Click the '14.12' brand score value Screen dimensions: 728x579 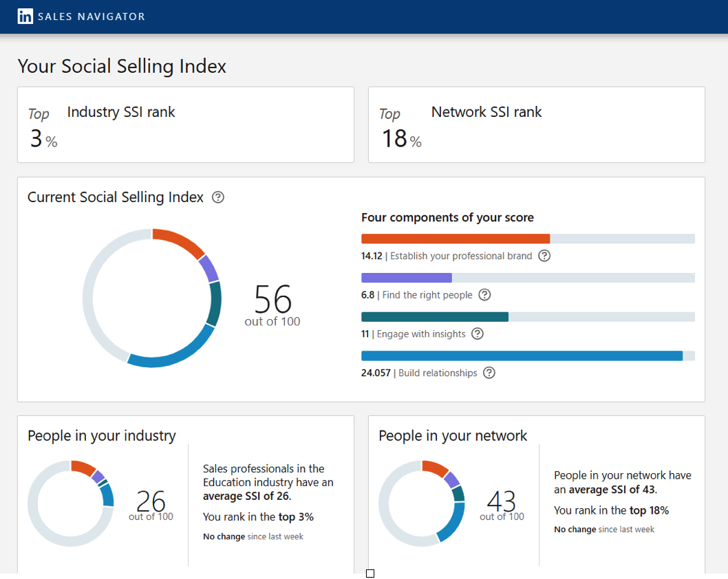(x=372, y=256)
